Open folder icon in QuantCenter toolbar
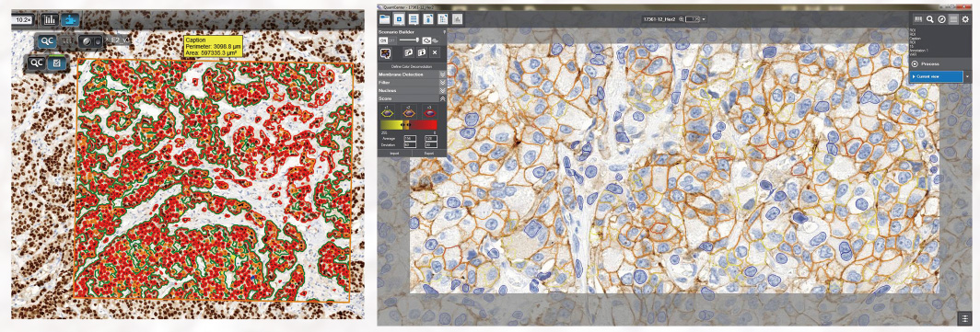This screenshot has width=980, height=332. tap(384, 18)
